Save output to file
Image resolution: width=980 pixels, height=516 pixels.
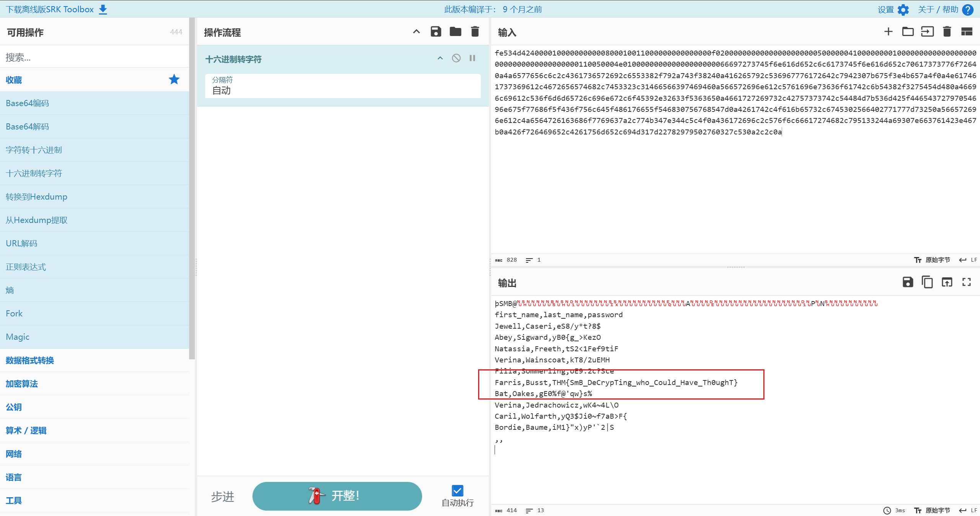[908, 282]
